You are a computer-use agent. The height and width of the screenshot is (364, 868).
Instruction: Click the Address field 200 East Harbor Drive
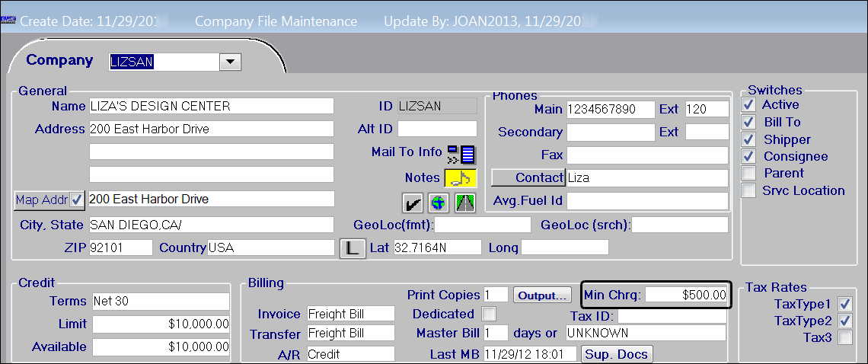[212, 129]
